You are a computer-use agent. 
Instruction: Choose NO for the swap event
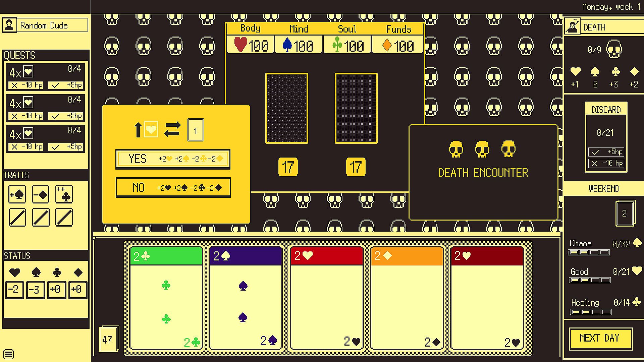173,187
